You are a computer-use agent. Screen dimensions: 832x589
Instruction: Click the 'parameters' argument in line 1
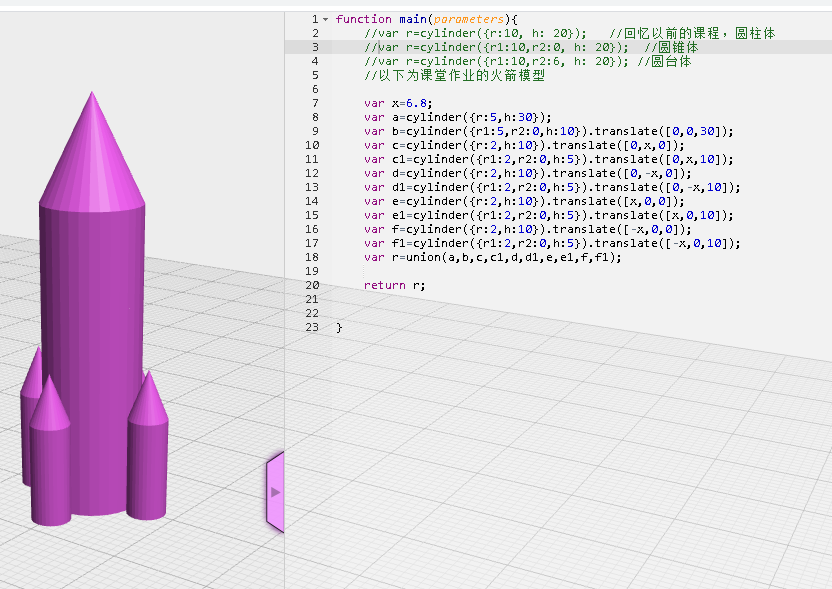[469, 19]
